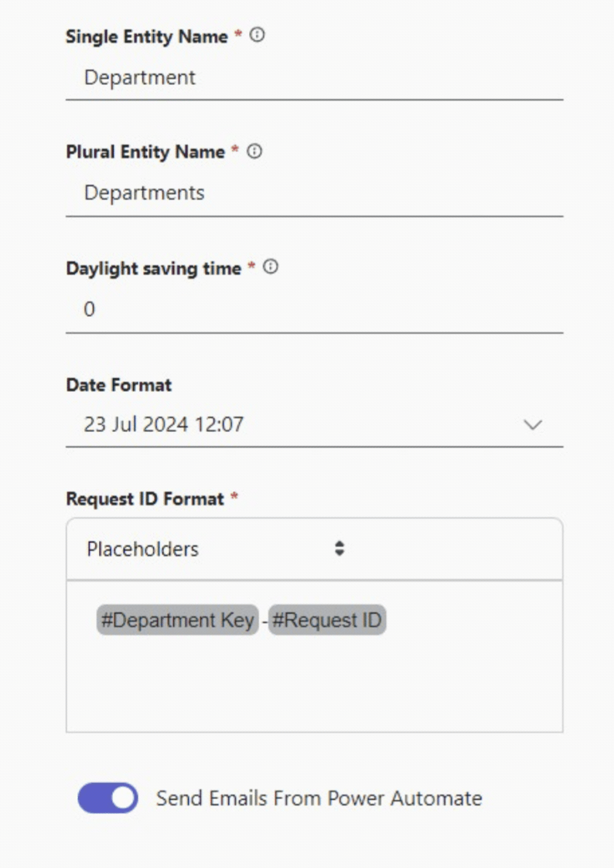This screenshot has height=868, width=614.
Task: Click the Send Emails From Power Automate label
Action: (x=319, y=798)
